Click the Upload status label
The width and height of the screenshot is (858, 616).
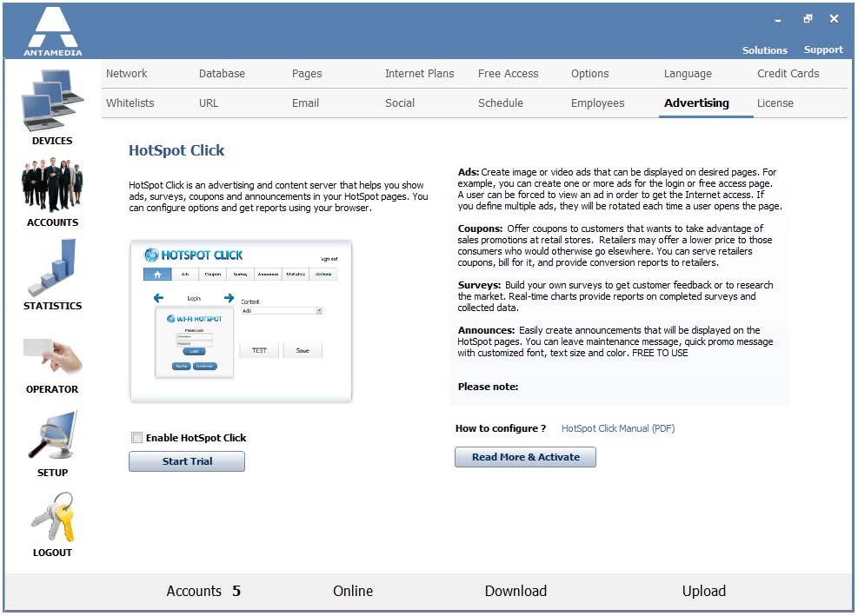703,591
